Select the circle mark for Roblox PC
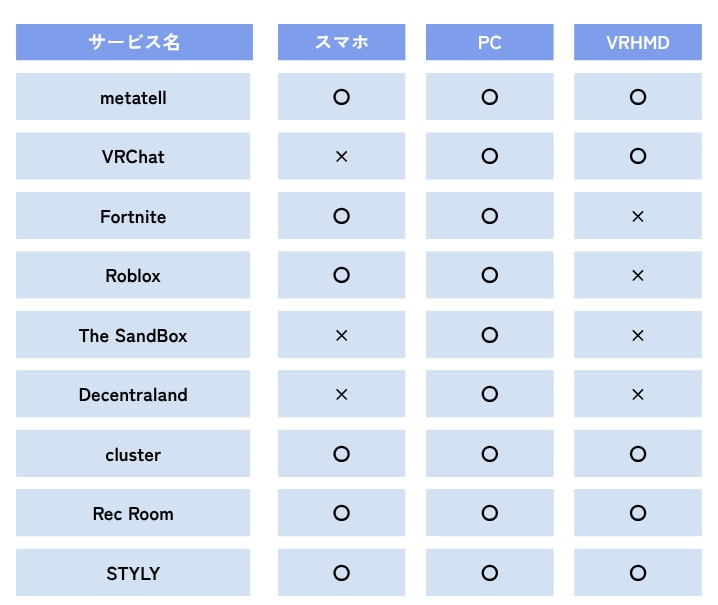 [489, 276]
